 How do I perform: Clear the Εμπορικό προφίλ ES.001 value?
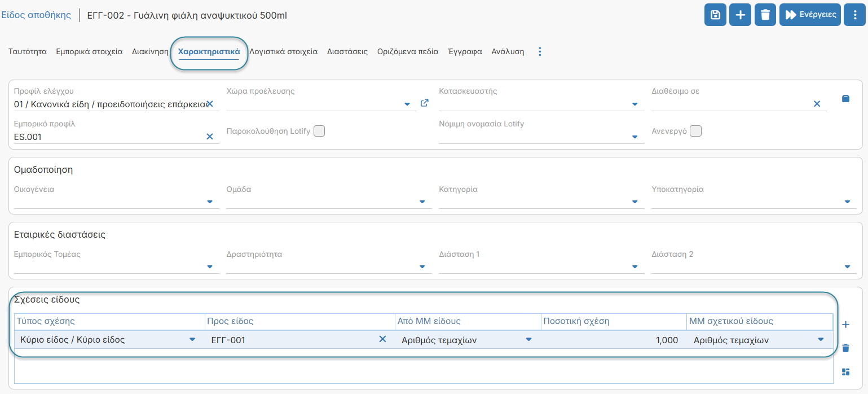210,137
